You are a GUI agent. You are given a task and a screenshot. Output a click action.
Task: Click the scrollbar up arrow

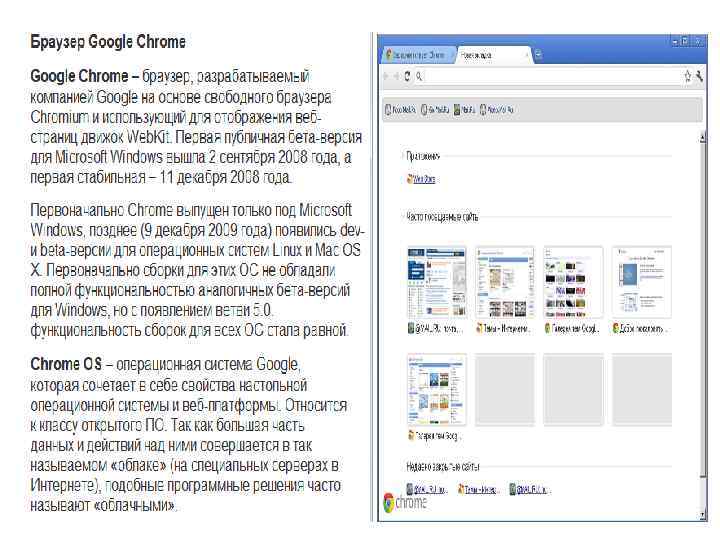[x=703, y=136]
